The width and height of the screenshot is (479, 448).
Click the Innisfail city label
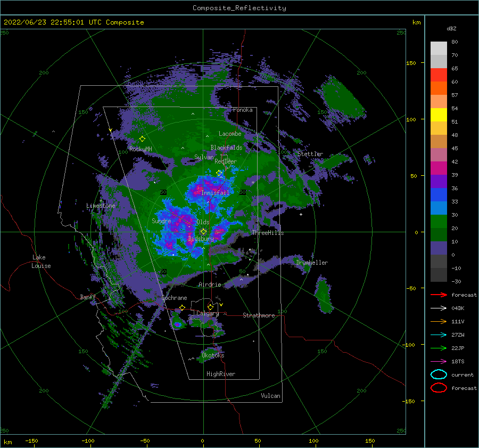tap(215, 193)
